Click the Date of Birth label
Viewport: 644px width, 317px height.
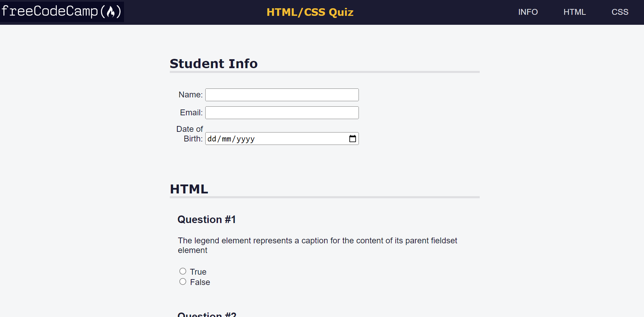point(190,134)
